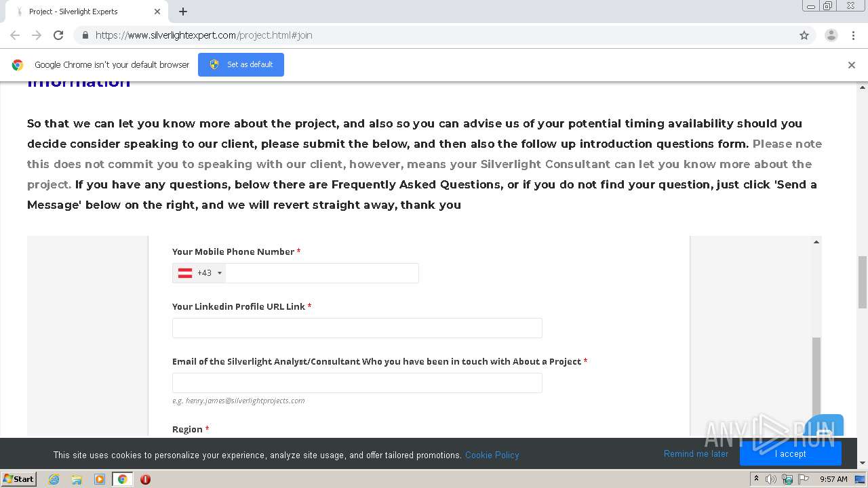The image size is (868, 488).
Task: Dismiss the default browser notification bar
Action: tap(852, 65)
